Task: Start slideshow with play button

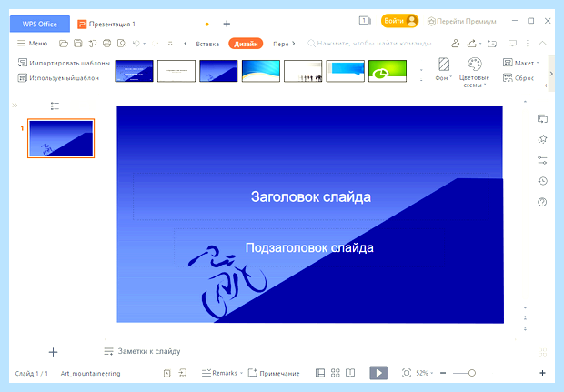Action: pos(378,373)
